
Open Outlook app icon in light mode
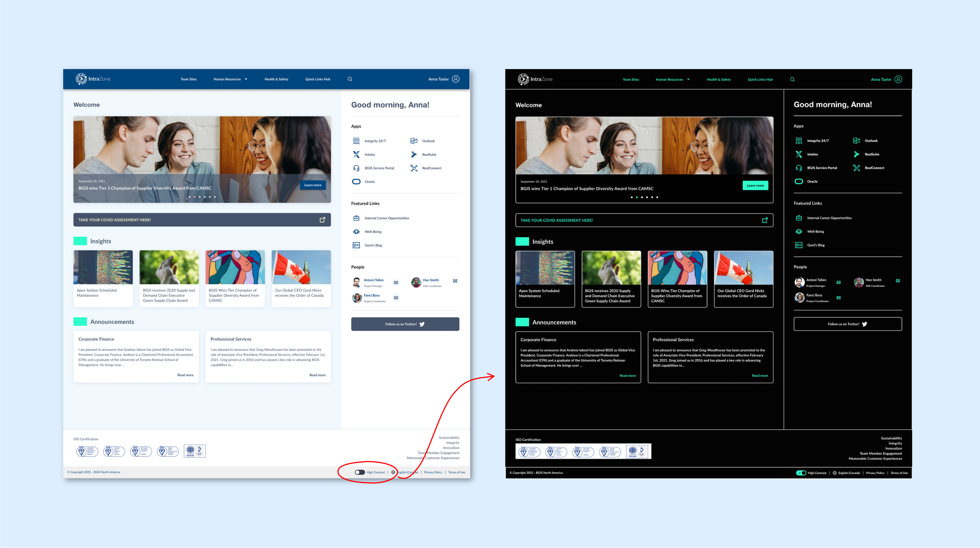414,141
